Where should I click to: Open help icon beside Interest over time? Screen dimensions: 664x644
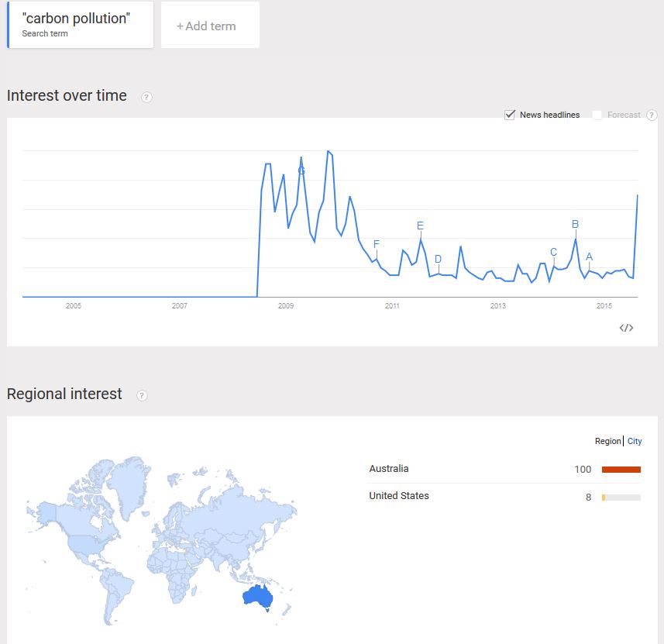pos(146,97)
